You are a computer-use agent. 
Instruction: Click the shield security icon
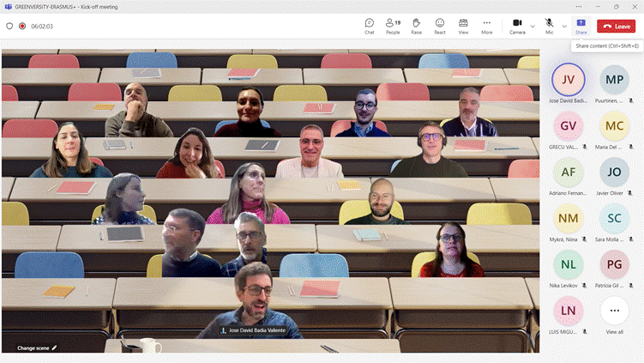pyautogui.click(x=9, y=26)
